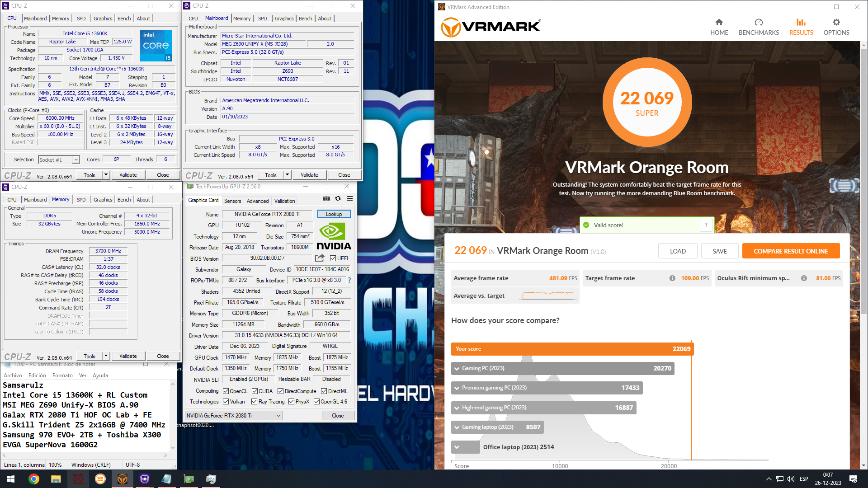Open the SPD tab in the Memory CPU-Z window

tap(81, 200)
